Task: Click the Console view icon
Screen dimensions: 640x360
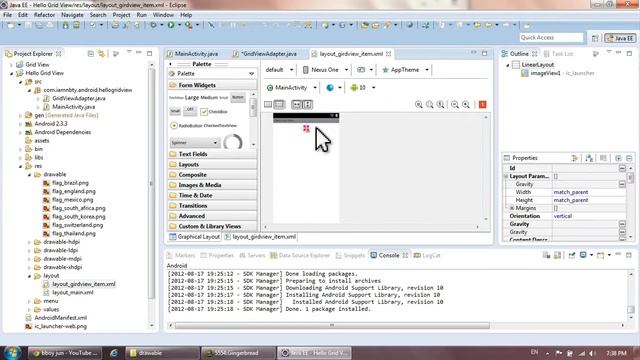Action: point(373,256)
